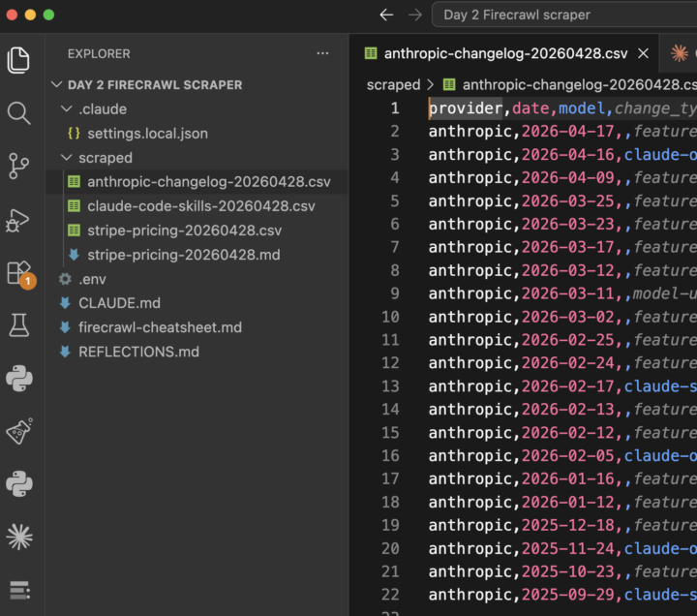Go back with the left arrow

[x=386, y=15]
